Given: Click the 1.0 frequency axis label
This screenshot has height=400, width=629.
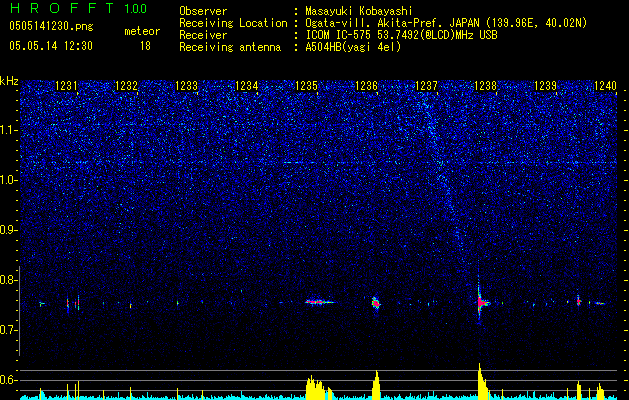Looking at the screenshot, I should tap(8, 181).
